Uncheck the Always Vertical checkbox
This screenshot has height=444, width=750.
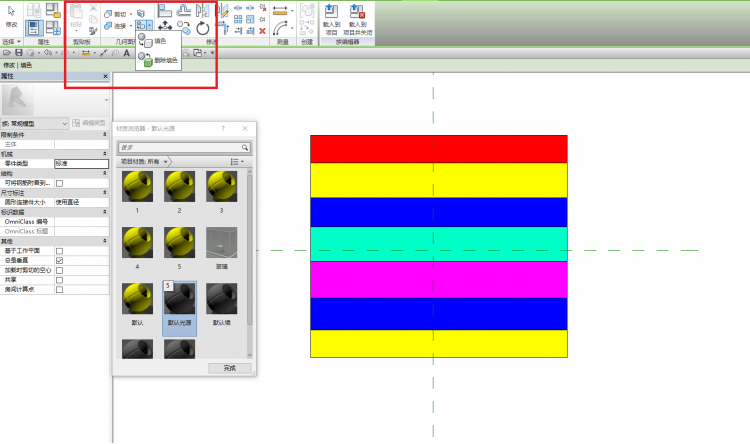[59, 260]
